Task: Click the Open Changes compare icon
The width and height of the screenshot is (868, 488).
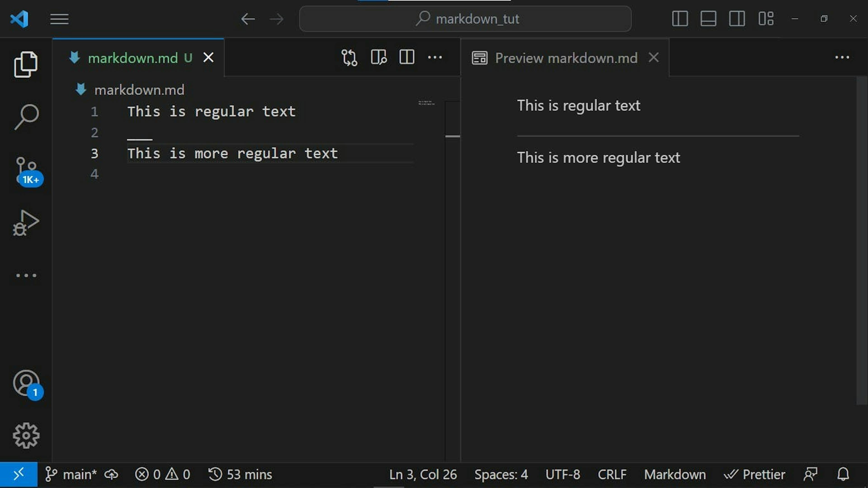Action: point(349,58)
